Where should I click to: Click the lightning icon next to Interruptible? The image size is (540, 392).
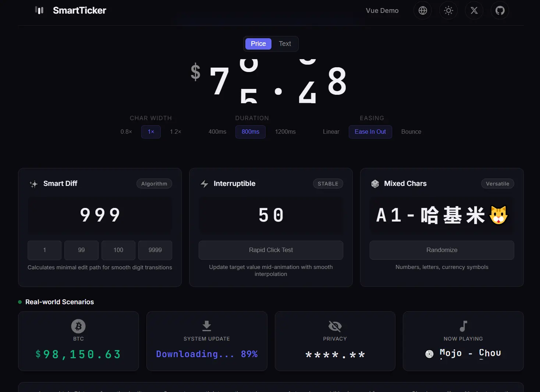pyautogui.click(x=205, y=184)
